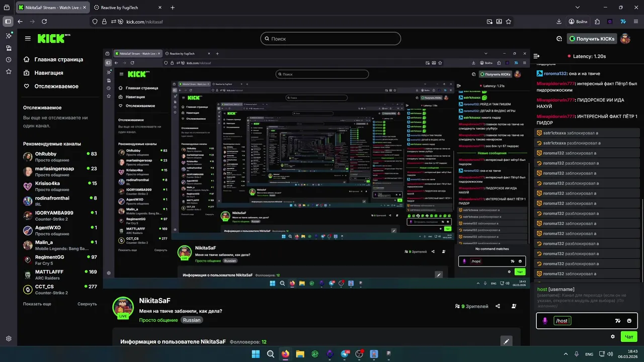Viewport: 644px width, 362px height.
Task: Open picture-in-picture icon in address bar
Action: 490,22
